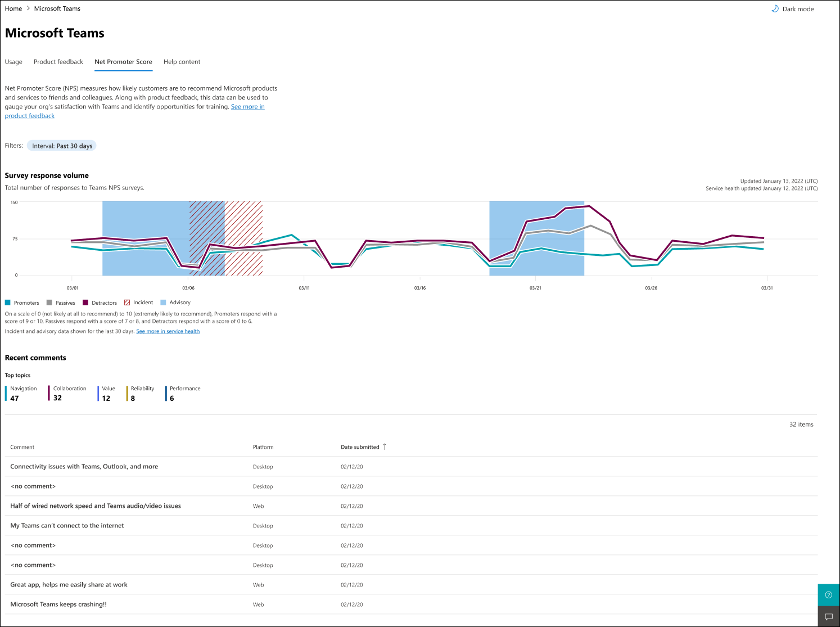Click the 03/11 date label on chart axis
The height and width of the screenshot is (627, 840).
(x=304, y=288)
